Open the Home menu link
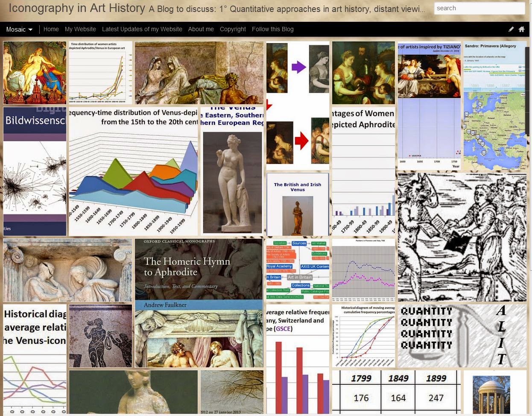The image size is (532, 416). (51, 29)
